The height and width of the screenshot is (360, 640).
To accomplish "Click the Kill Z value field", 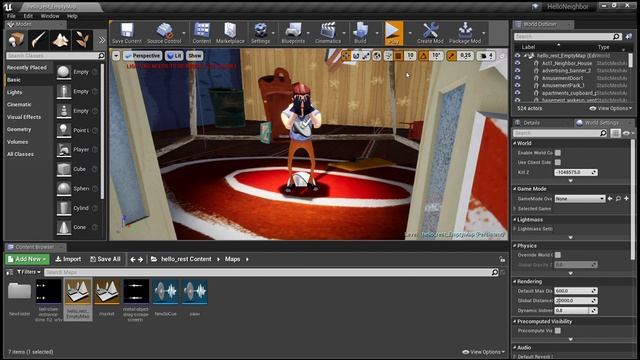I will (576, 172).
